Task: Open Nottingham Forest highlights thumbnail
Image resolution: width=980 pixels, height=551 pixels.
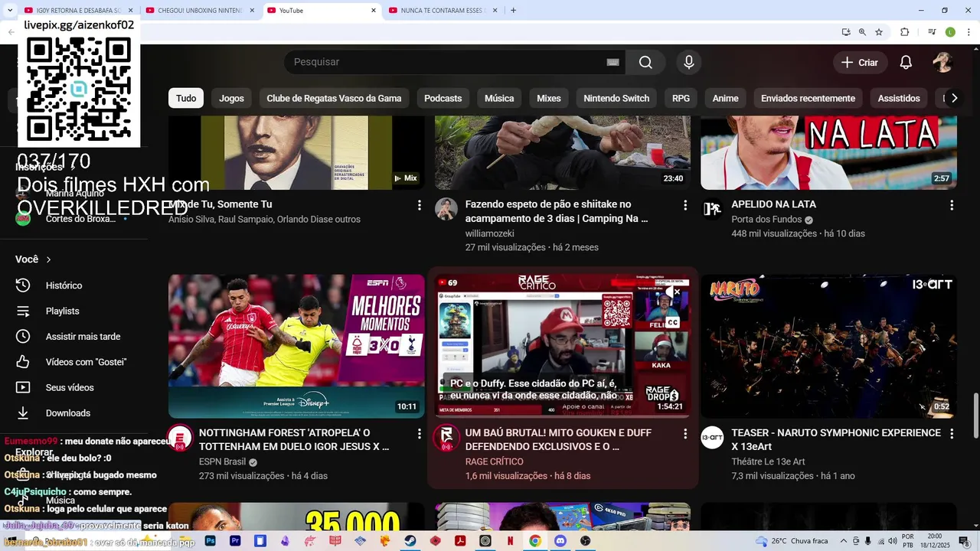Action: tap(296, 346)
